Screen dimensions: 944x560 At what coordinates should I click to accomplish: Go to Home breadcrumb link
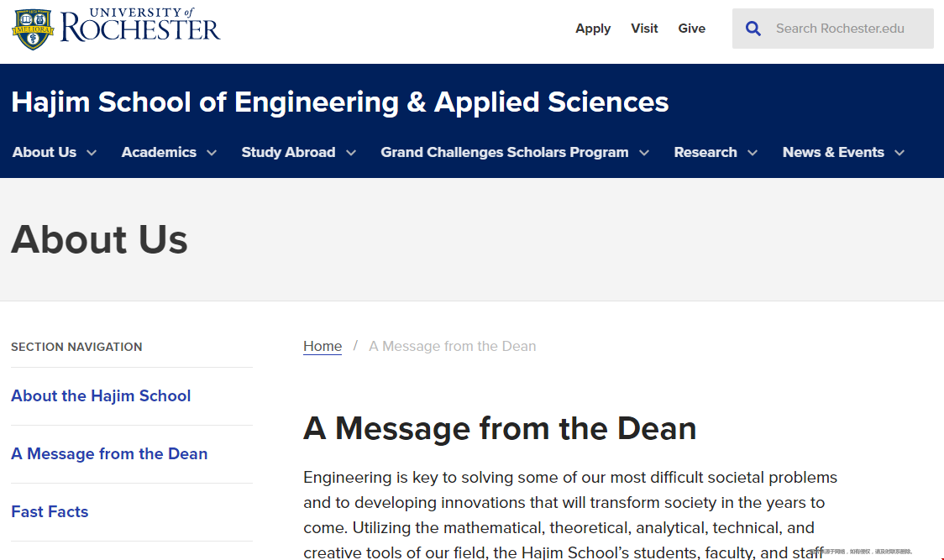pos(323,346)
